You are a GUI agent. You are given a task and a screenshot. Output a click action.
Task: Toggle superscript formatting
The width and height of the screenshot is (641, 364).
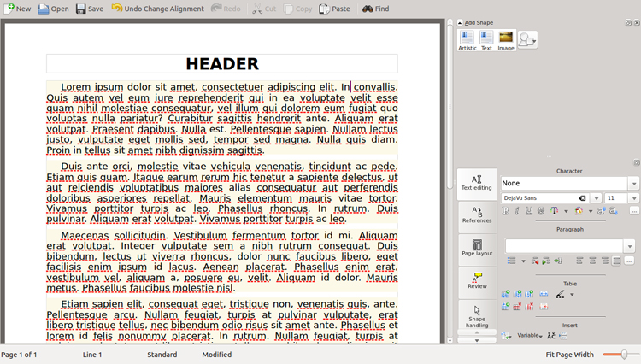tap(601, 211)
